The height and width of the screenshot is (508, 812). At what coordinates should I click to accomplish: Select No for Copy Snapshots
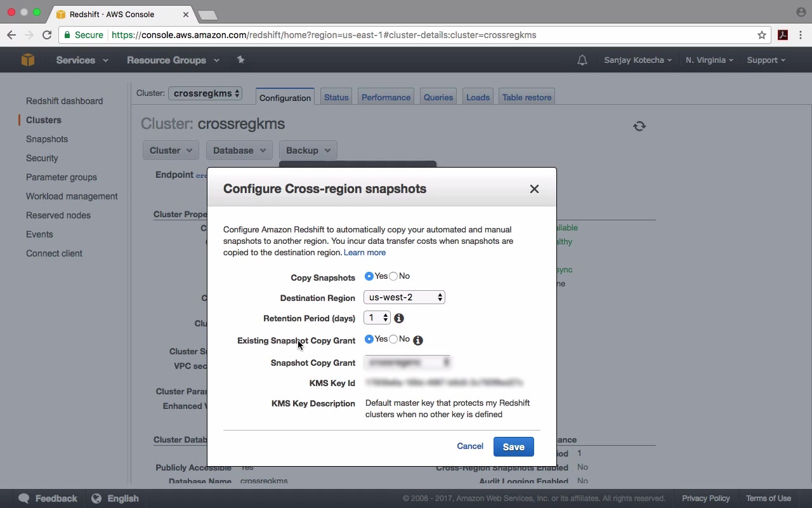(393, 276)
